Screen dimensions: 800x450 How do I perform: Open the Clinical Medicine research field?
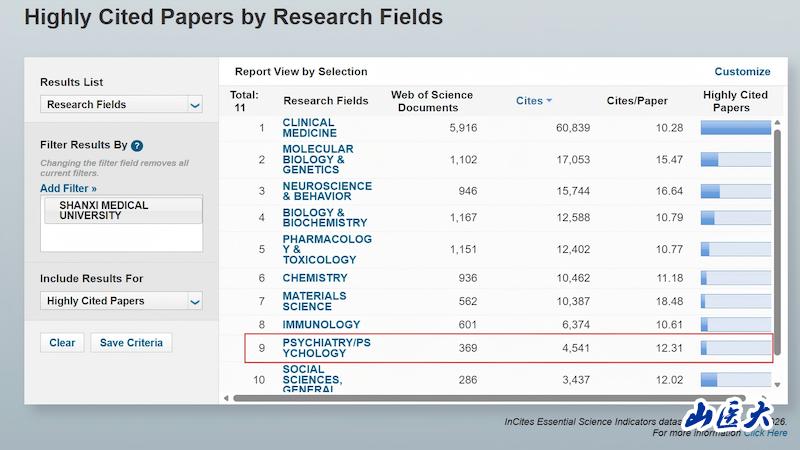point(308,128)
